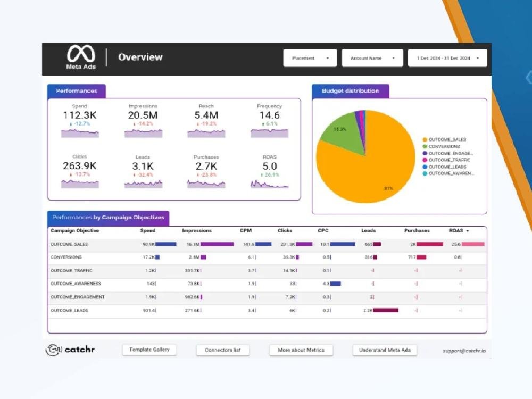
Task: Click the support@catchr.io email link
Action: (x=463, y=351)
